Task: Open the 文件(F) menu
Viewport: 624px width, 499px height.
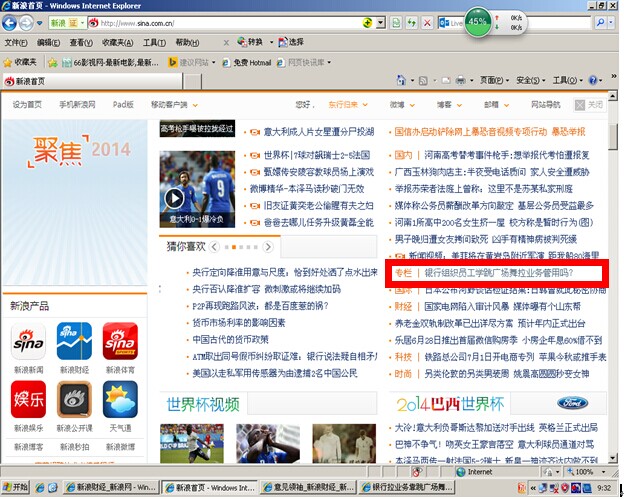Action: click(16, 42)
